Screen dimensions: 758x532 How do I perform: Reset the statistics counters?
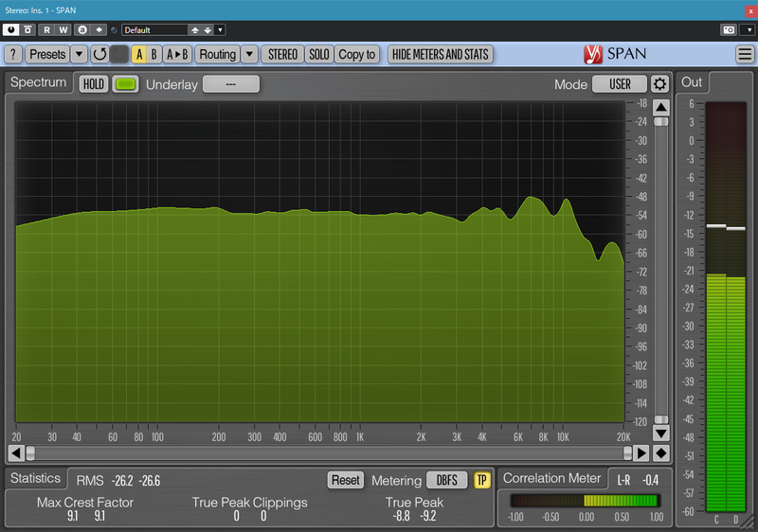[345, 480]
